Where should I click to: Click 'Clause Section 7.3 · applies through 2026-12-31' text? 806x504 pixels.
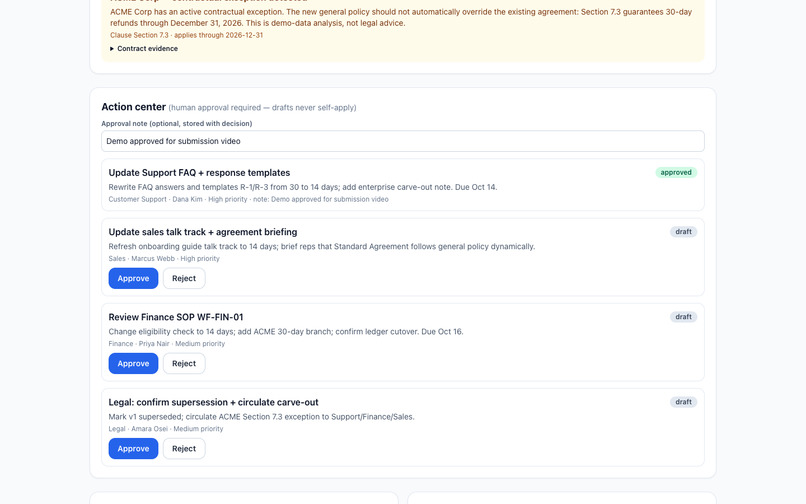coord(187,35)
